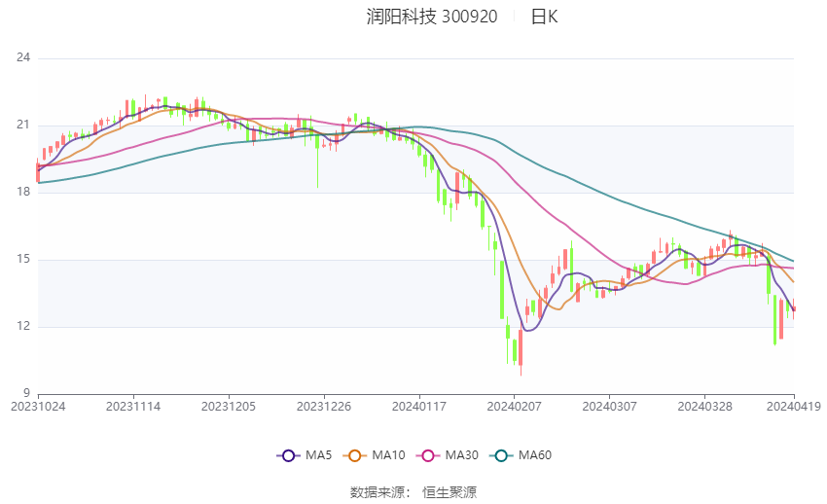
Task: Select the 20231114 date axis label
Action: (x=133, y=407)
